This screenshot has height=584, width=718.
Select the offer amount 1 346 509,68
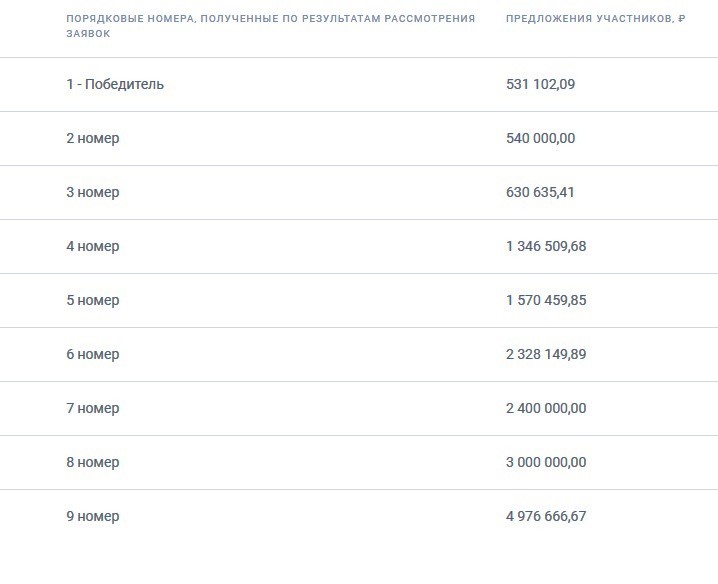pyautogui.click(x=546, y=246)
